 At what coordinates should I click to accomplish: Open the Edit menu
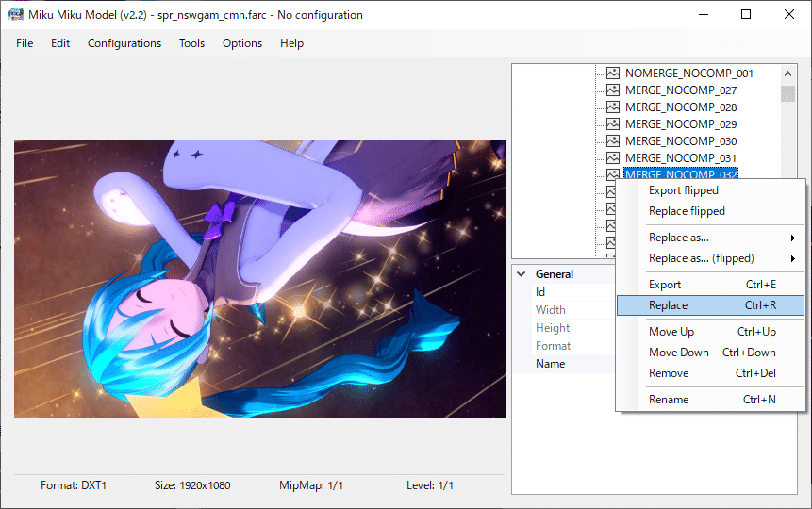pyautogui.click(x=60, y=43)
